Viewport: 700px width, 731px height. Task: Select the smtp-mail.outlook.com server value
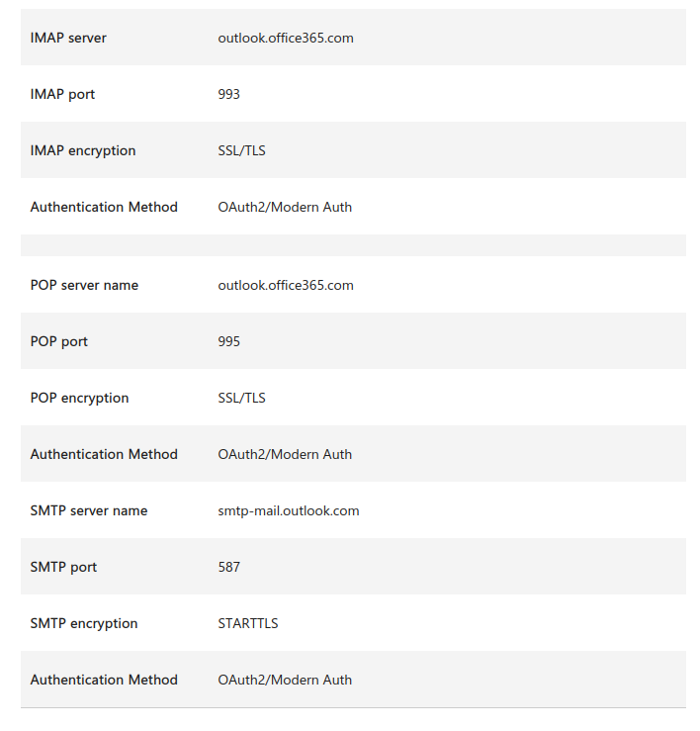[x=289, y=510]
